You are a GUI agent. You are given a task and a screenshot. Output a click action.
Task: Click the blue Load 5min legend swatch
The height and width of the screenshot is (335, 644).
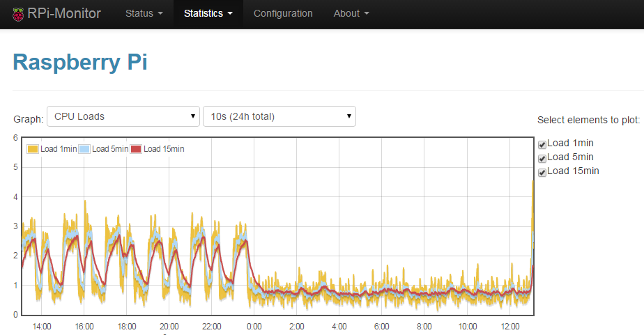[x=84, y=149]
